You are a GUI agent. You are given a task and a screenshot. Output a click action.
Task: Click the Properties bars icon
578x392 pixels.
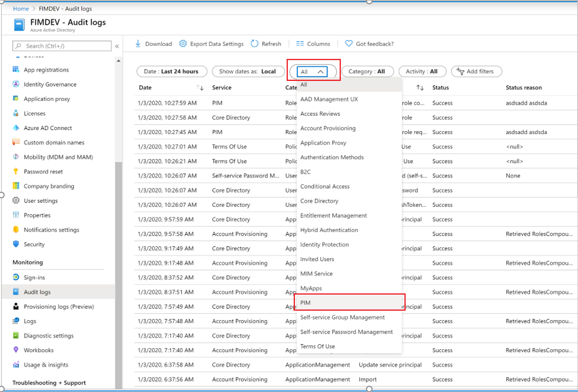pyautogui.click(x=16, y=215)
